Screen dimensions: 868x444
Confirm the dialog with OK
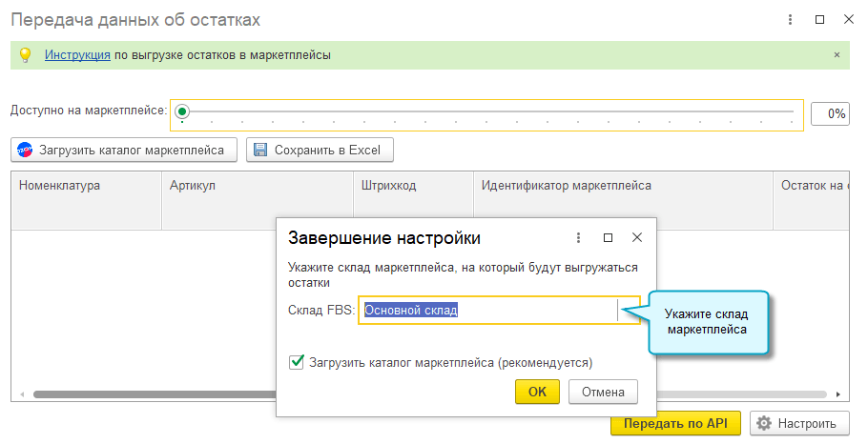click(537, 392)
